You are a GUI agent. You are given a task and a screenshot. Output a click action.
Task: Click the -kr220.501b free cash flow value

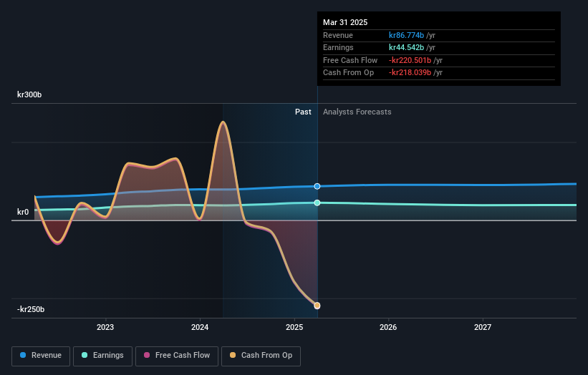coord(410,60)
